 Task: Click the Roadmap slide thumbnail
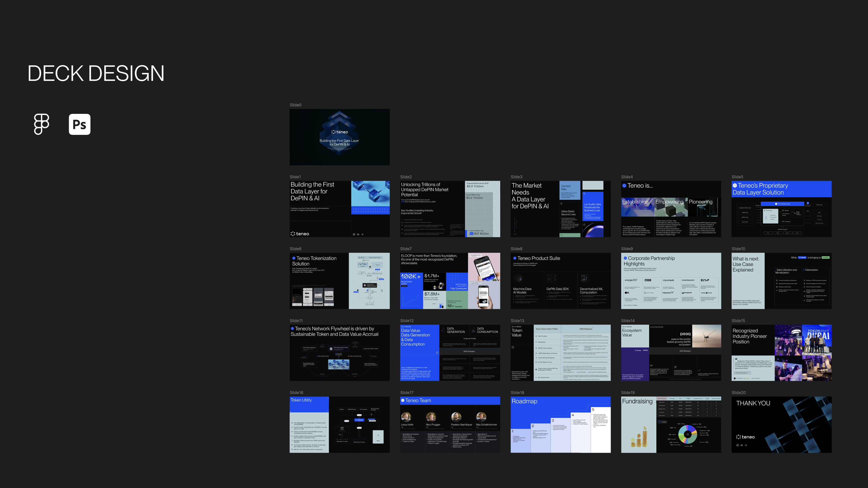560,424
